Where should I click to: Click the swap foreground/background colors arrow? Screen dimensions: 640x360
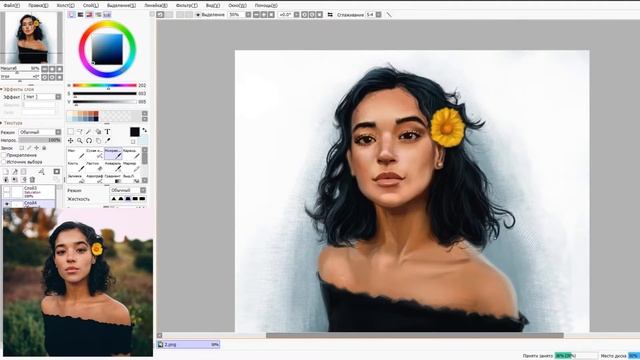(144, 131)
